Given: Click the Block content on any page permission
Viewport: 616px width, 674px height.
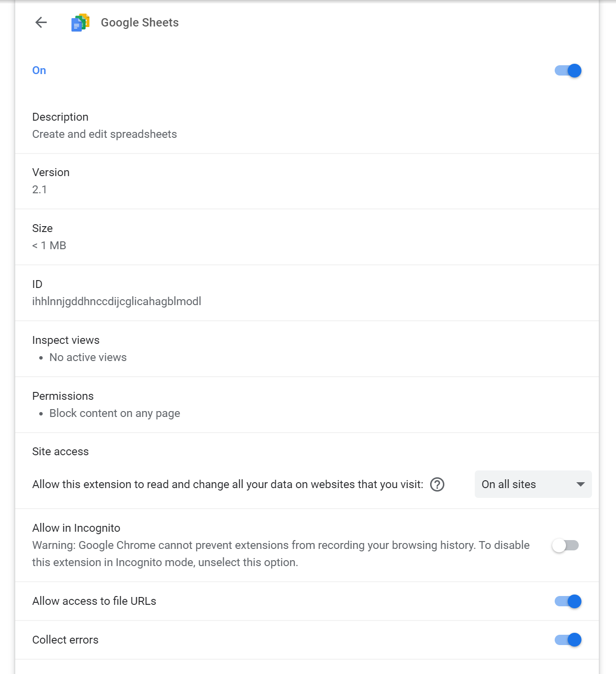Looking at the screenshot, I should click(115, 414).
